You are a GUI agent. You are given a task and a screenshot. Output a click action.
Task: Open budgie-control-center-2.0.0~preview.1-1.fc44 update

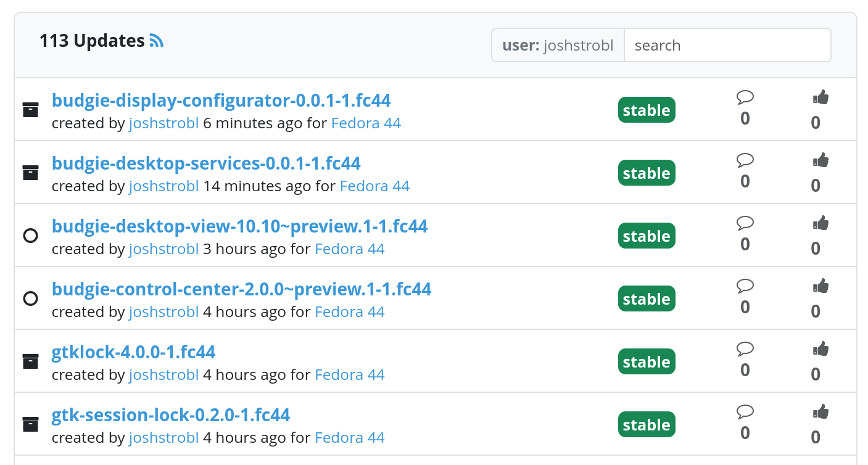click(241, 289)
